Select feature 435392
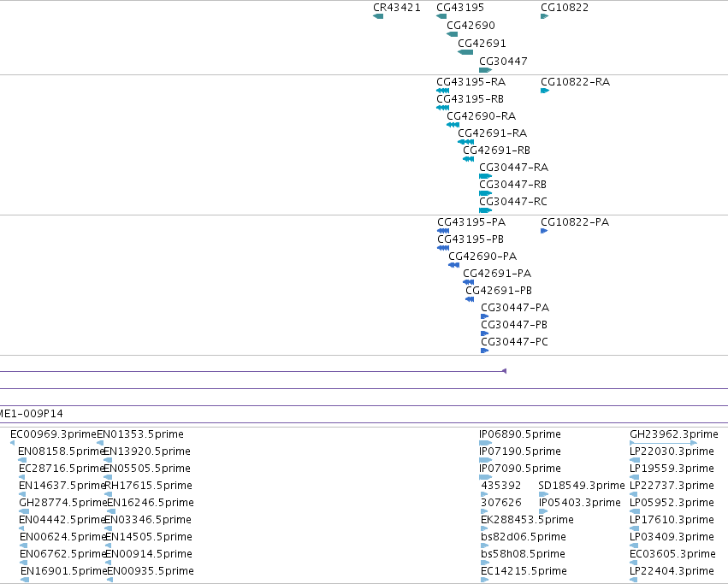The image size is (728, 584). pos(485,494)
